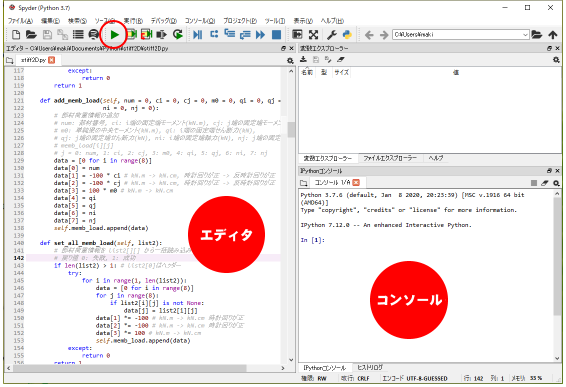Open the file list toolbar icon

tap(78, 35)
